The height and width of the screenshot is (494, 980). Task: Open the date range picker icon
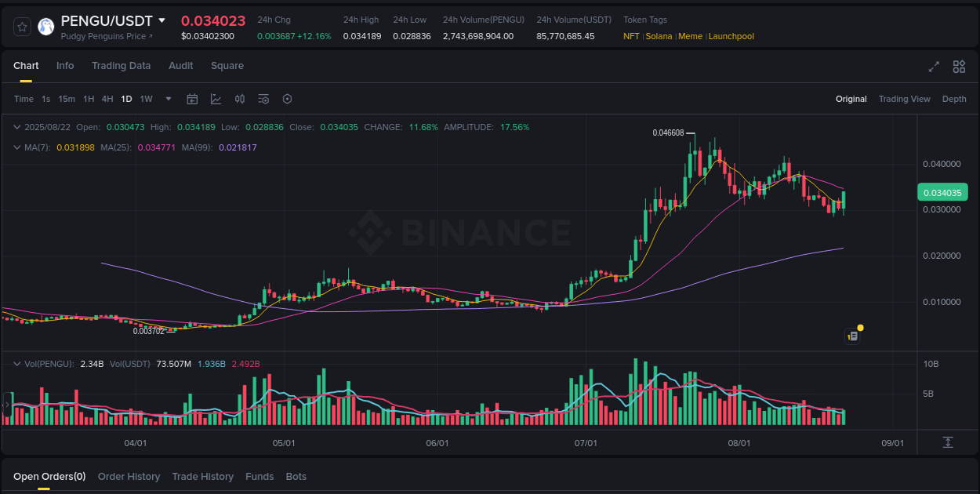[192, 99]
